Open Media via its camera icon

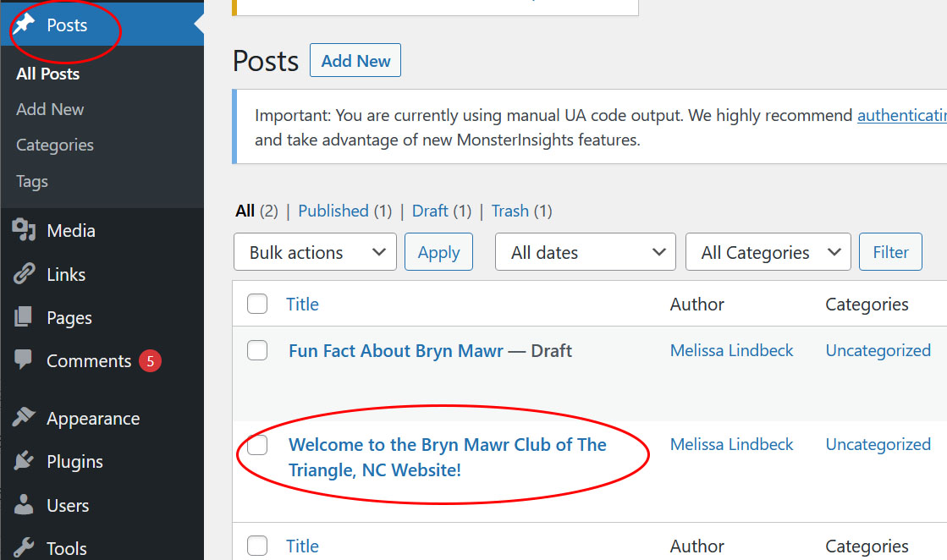point(25,230)
